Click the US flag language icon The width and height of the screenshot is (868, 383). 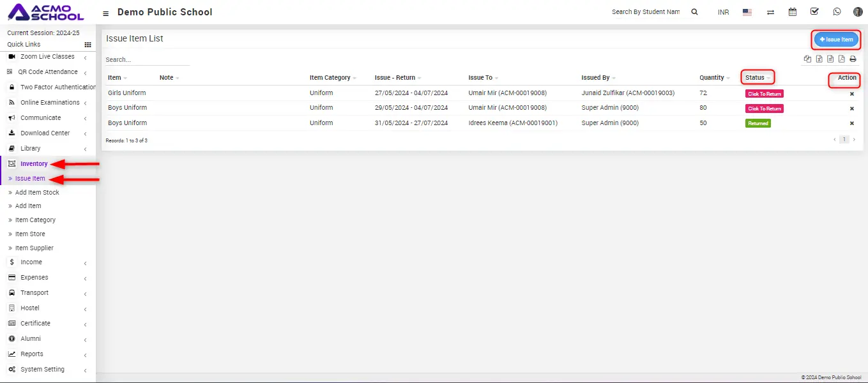click(x=747, y=12)
